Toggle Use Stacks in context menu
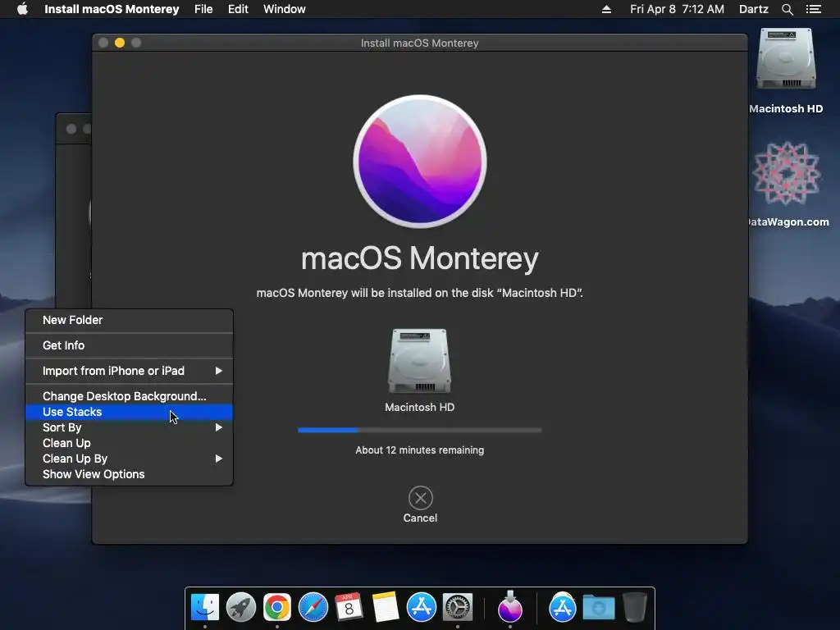 pyautogui.click(x=129, y=412)
